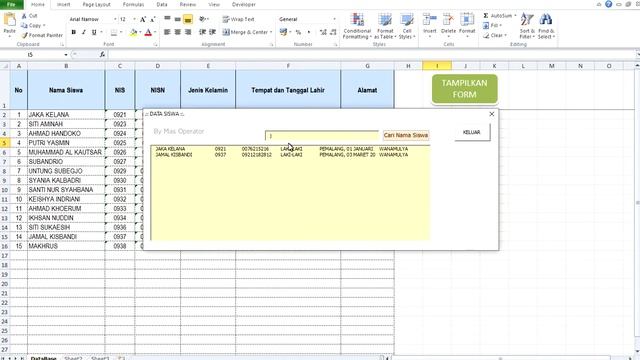The image size is (640, 360).
Task: Switch to the Formulas tab
Action: (133, 4)
